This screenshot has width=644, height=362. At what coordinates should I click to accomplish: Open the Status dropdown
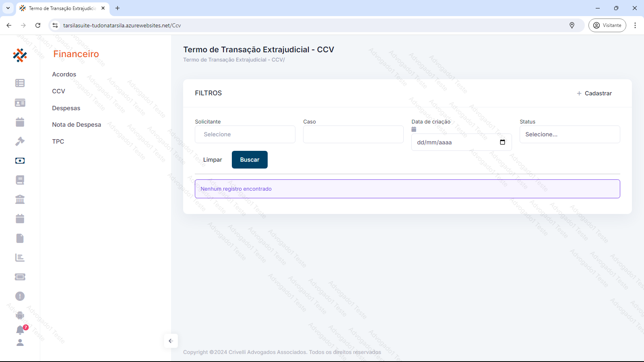570,134
